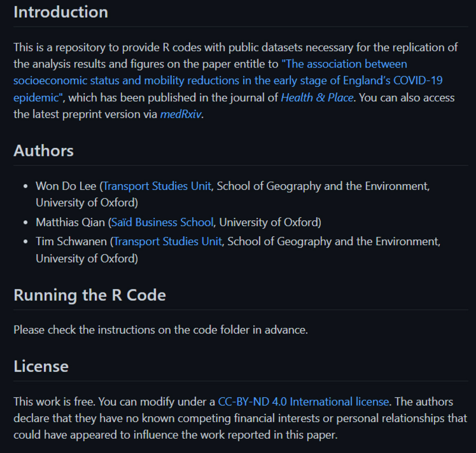The image size is (476, 453).
Task: Click on the author name Matthias Qian
Action: click(70, 222)
